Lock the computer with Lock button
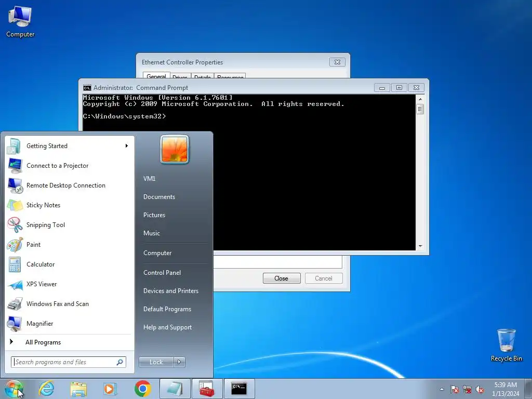Screen dimensions: 532x399 pyautogui.click(x=156, y=362)
